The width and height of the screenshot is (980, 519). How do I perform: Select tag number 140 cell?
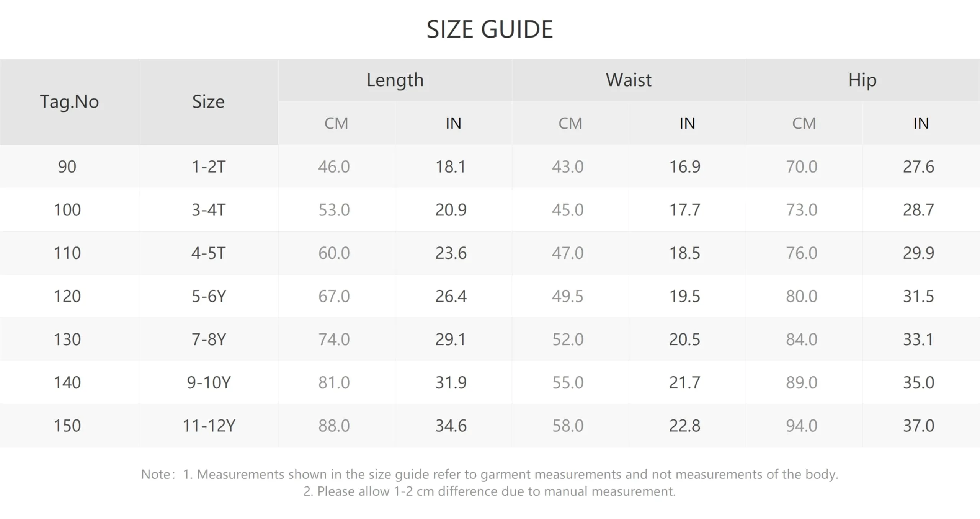click(x=67, y=382)
